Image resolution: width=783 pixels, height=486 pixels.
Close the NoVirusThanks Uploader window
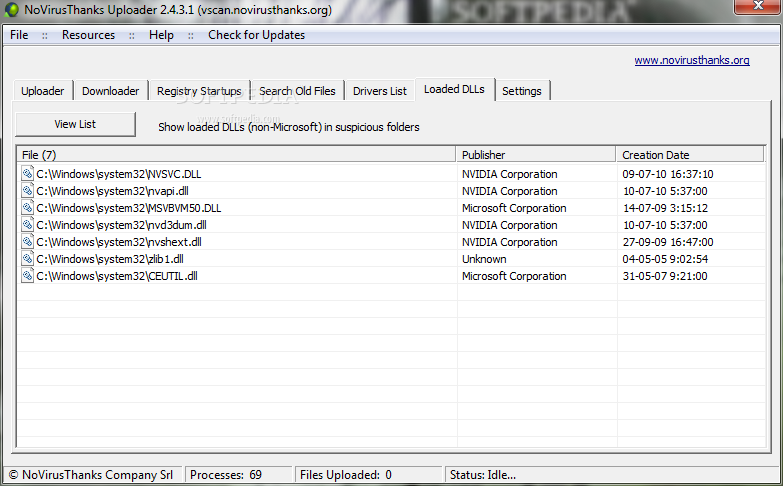click(758, 6)
